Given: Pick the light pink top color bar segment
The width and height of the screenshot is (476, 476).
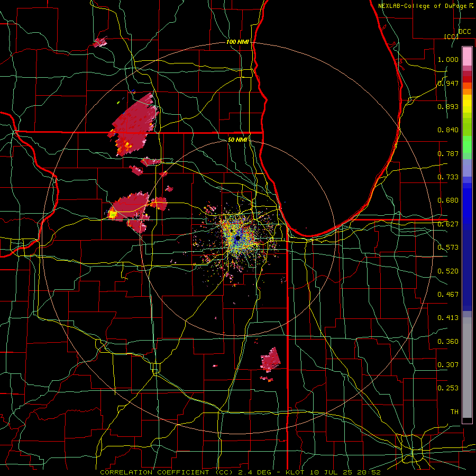Looking at the screenshot, I should (467, 56).
